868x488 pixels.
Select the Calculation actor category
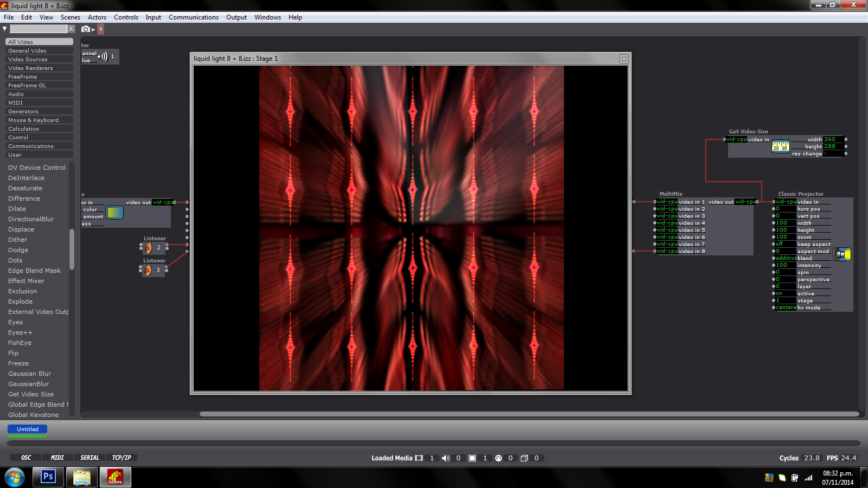[x=39, y=129]
